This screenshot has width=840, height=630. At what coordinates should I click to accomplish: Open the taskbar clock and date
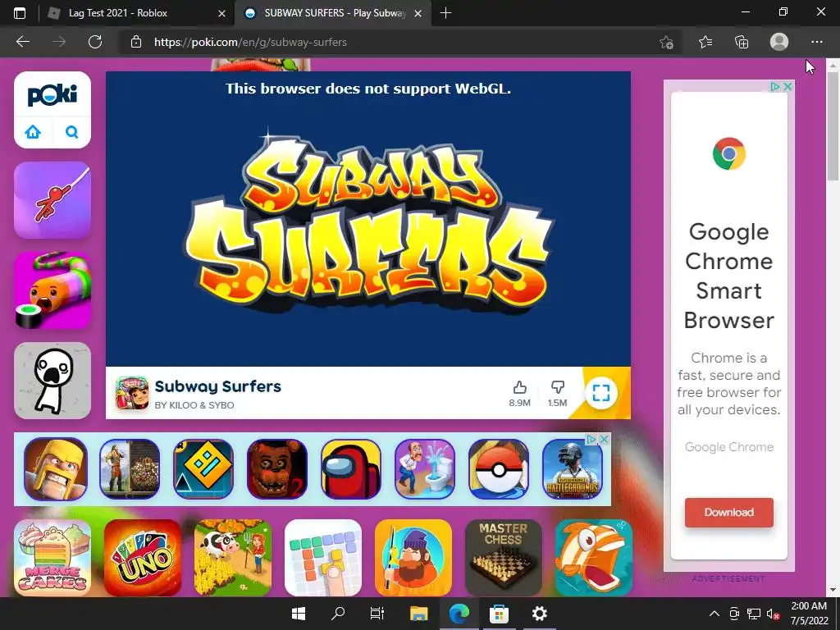pyautogui.click(x=809, y=614)
